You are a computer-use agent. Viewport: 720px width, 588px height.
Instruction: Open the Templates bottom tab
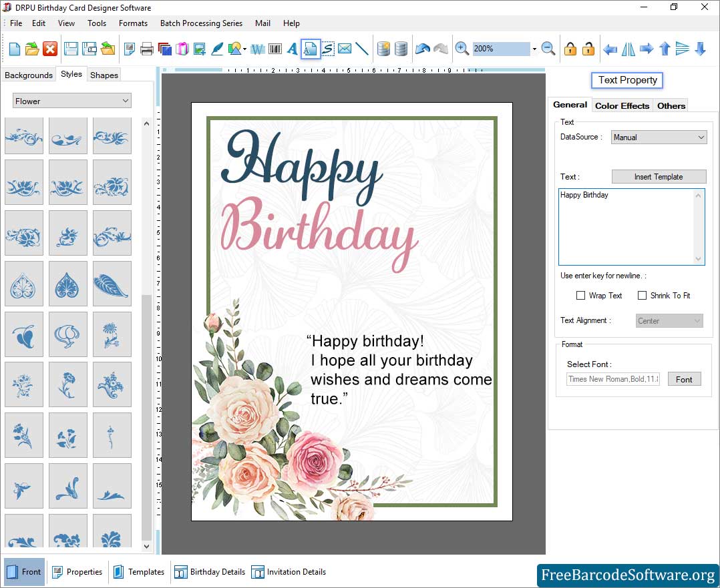coord(139,572)
